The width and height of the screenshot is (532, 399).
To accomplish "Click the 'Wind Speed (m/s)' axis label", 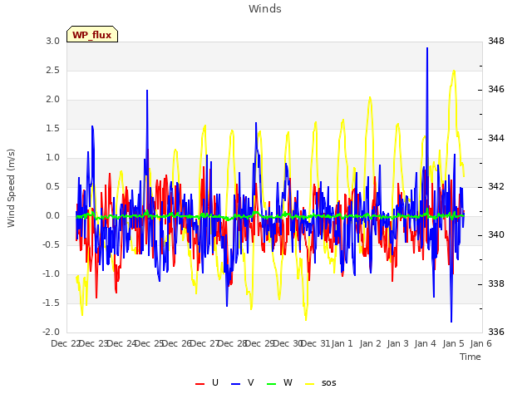I will click(x=11, y=188).
